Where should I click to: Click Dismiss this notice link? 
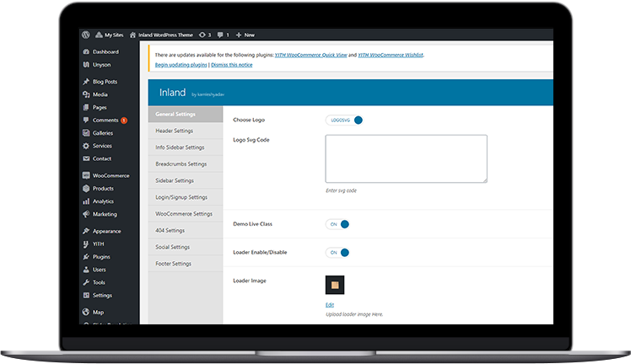(232, 65)
